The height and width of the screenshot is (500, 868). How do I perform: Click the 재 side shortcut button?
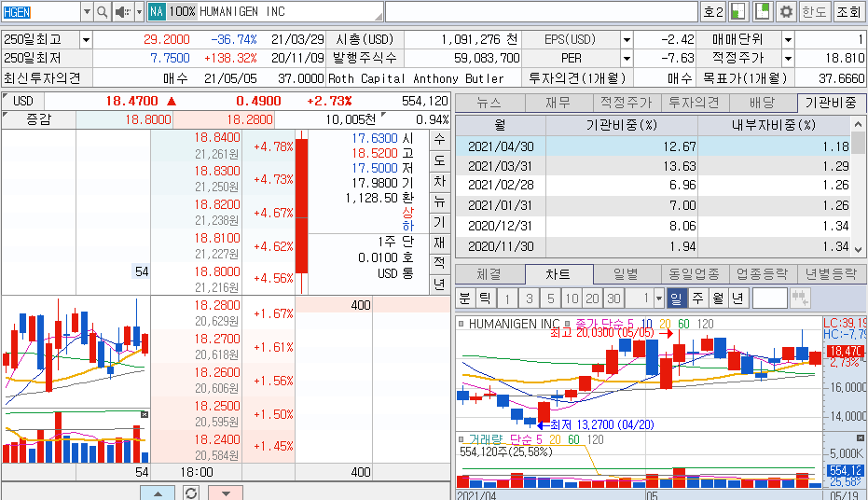[439, 243]
